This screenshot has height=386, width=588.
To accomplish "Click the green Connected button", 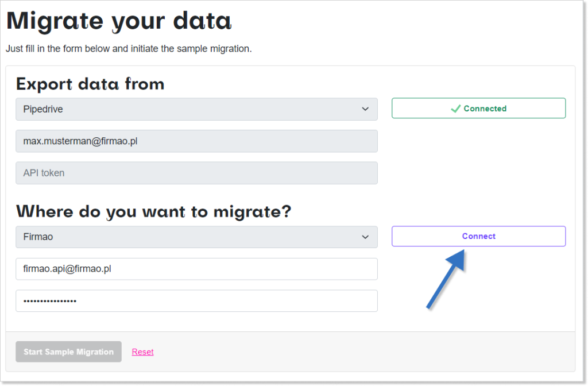I will click(478, 109).
